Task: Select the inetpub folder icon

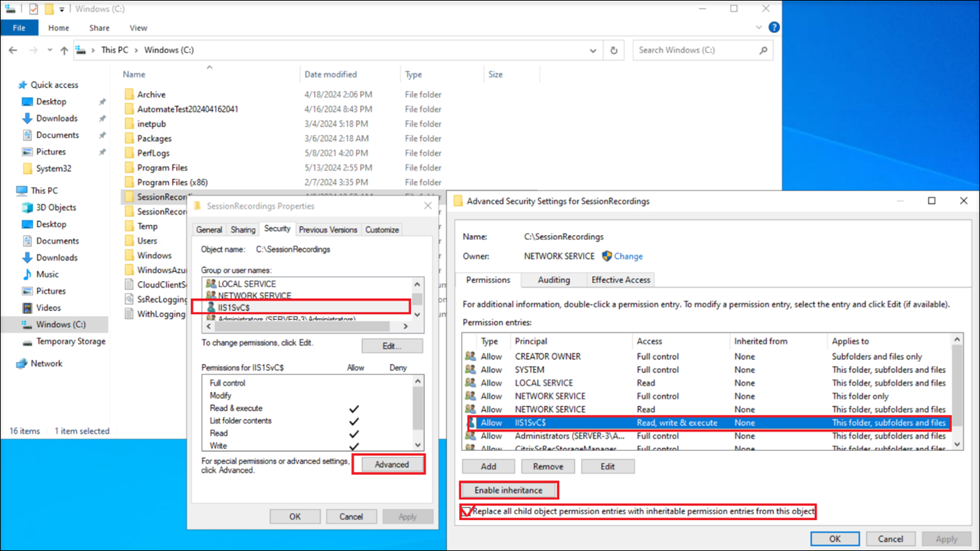Action: click(130, 124)
